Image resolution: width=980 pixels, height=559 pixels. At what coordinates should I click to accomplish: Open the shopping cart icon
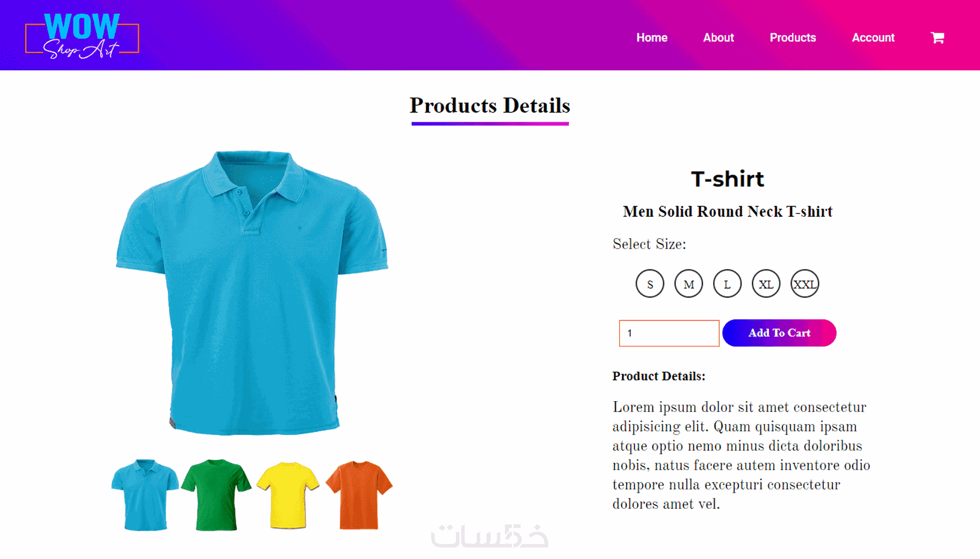(937, 38)
